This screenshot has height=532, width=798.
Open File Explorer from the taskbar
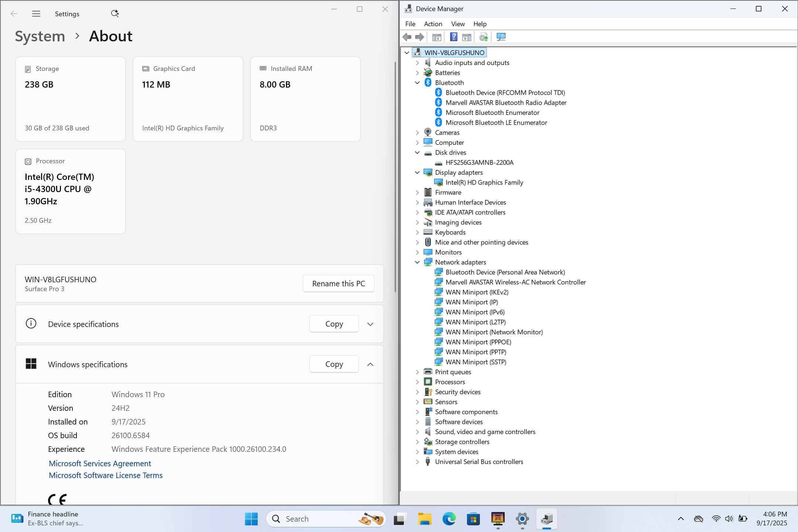click(x=424, y=519)
